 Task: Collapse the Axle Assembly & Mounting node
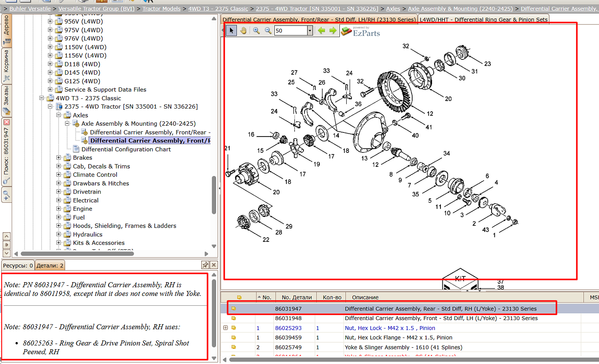(x=67, y=123)
